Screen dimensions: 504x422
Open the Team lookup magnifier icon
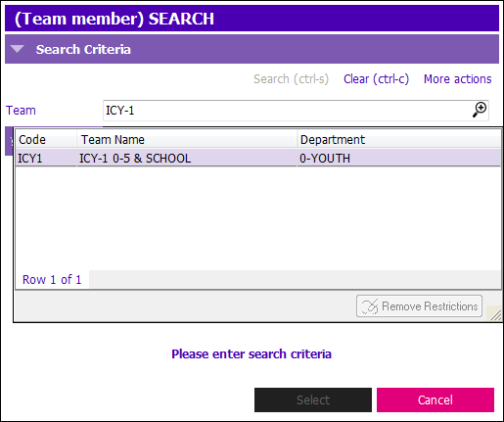click(x=480, y=110)
